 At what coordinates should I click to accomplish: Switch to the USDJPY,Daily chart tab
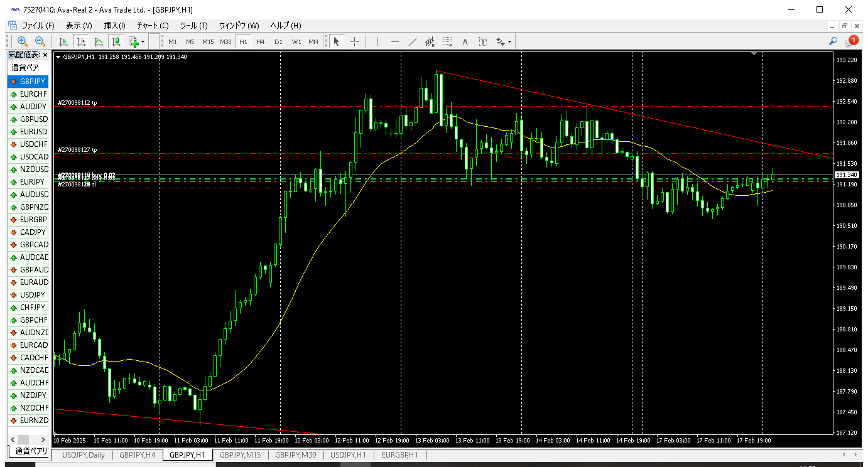pos(84,454)
